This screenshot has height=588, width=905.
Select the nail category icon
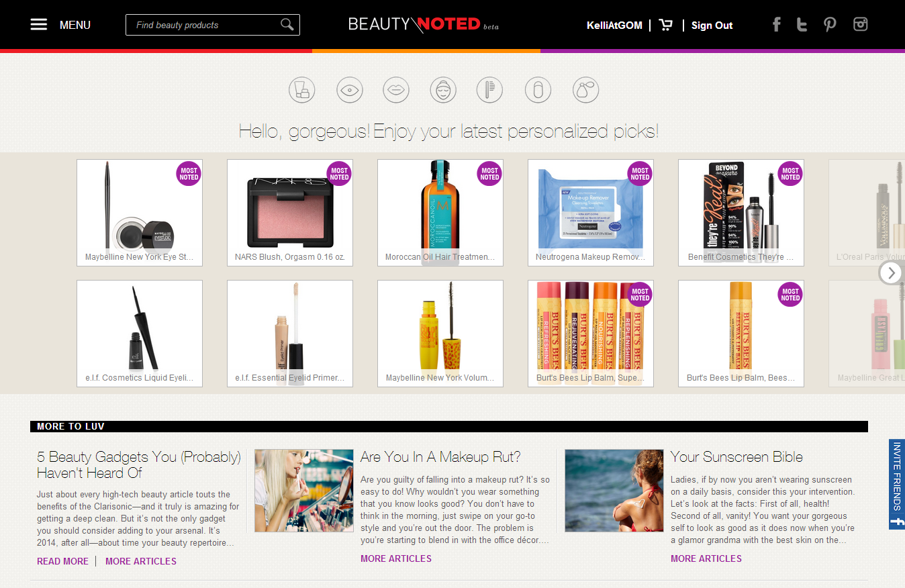pos(538,90)
